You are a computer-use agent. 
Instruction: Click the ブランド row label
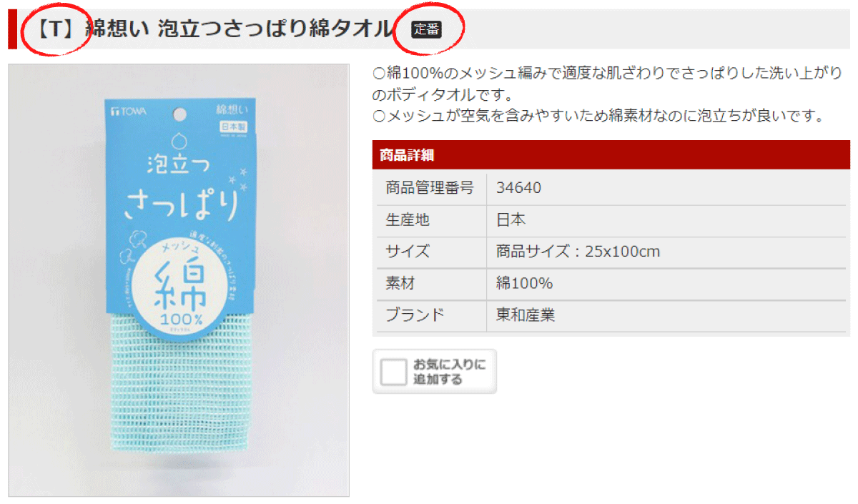[415, 315]
